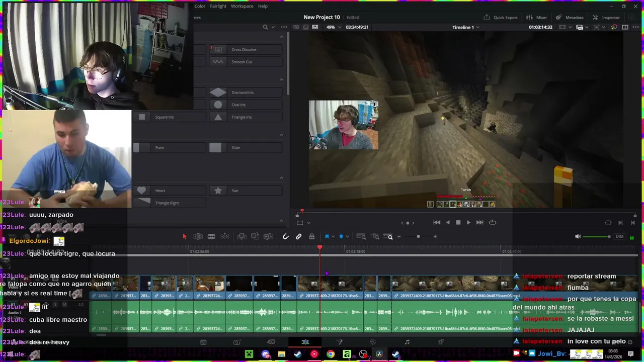
Task: Open the Help menu
Action: pos(263,6)
